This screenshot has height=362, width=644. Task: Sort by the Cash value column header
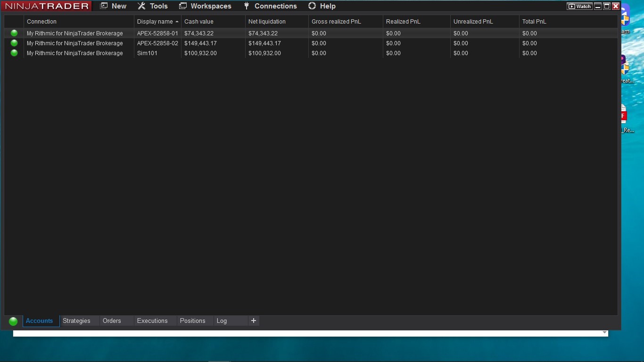pyautogui.click(x=213, y=22)
